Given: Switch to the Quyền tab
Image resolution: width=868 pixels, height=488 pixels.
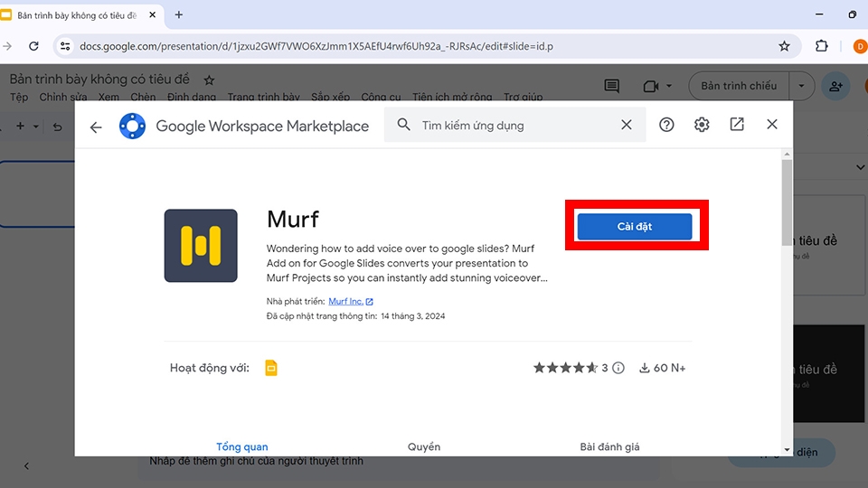Looking at the screenshot, I should pos(424,446).
